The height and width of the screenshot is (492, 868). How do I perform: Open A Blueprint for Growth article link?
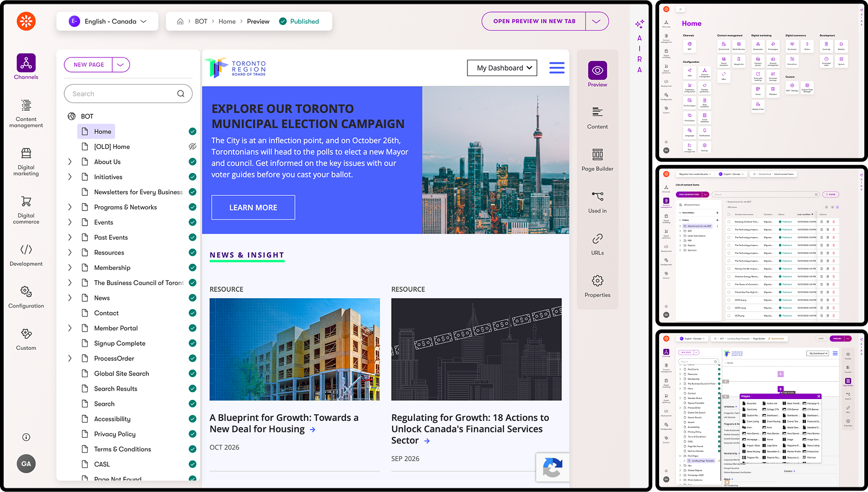pyautogui.click(x=284, y=424)
